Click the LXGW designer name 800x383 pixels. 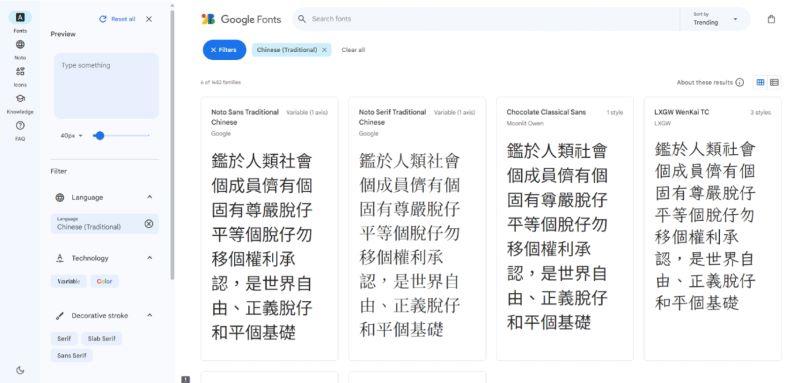[x=662, y=123]
